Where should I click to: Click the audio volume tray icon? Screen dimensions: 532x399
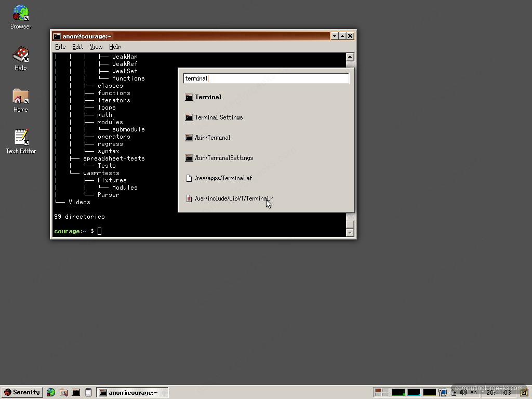pyautogui.click(x=463, y=393)
